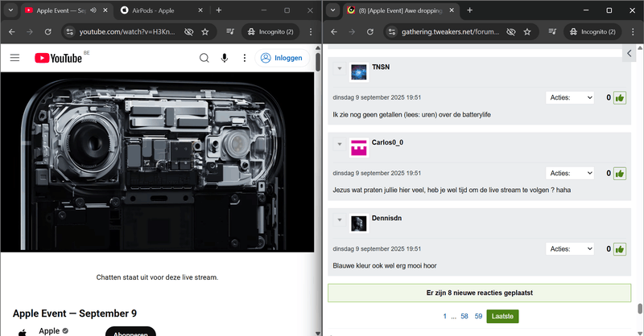644x336 pixels.
Task: Open media control icon in Tweakers window
Action: click(x=552, y=31)
